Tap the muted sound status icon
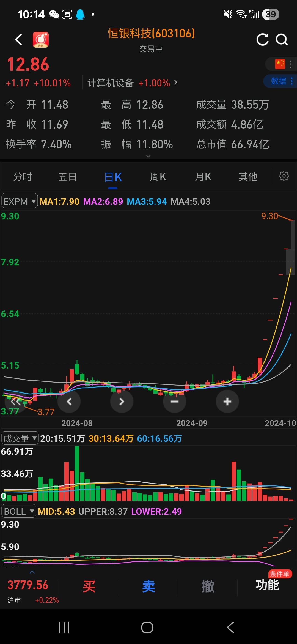 (228, 14)
